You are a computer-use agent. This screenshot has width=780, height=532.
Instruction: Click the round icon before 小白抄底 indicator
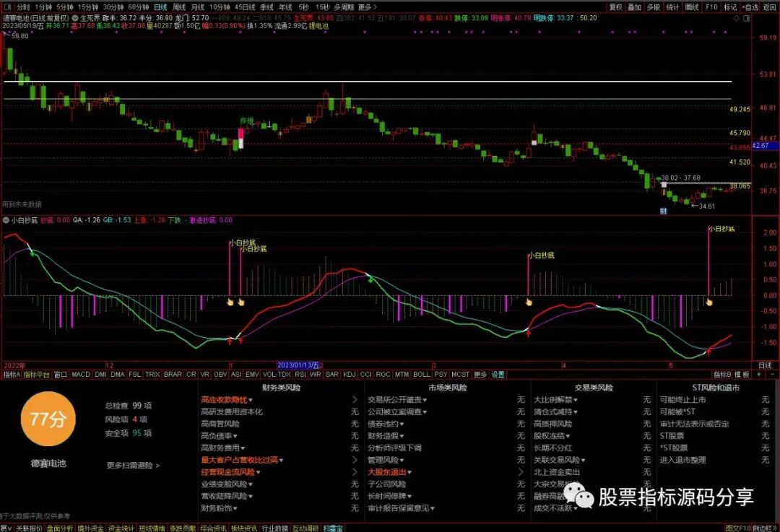(6, 219)
